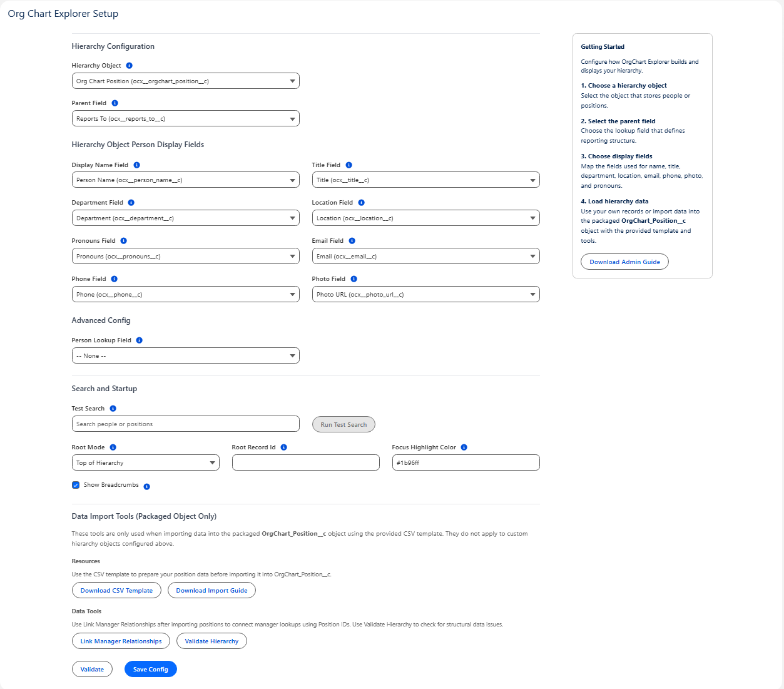Click the Hierarchy Configuration heading
784x689 pixels.
pyautogui.click(x=113, y=46)
